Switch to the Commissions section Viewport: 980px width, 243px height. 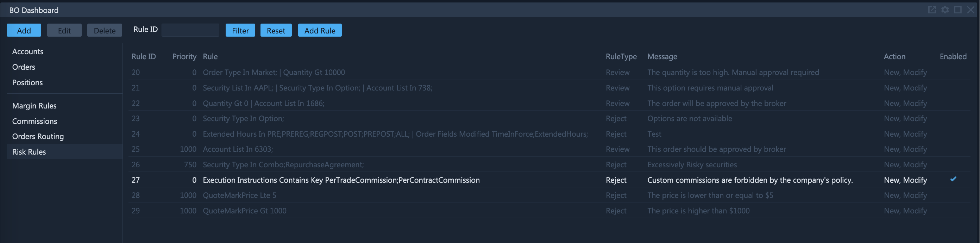[x=34, y=121]
